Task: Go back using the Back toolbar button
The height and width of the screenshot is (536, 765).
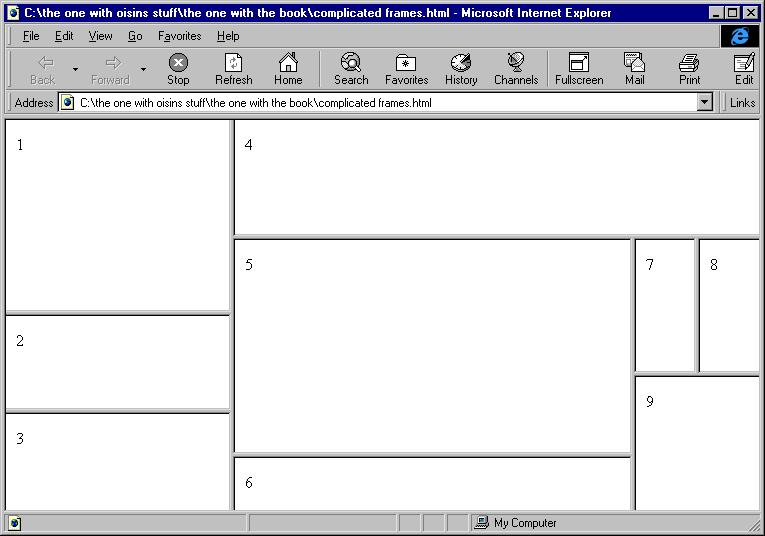Action: [x=43, y=70]
